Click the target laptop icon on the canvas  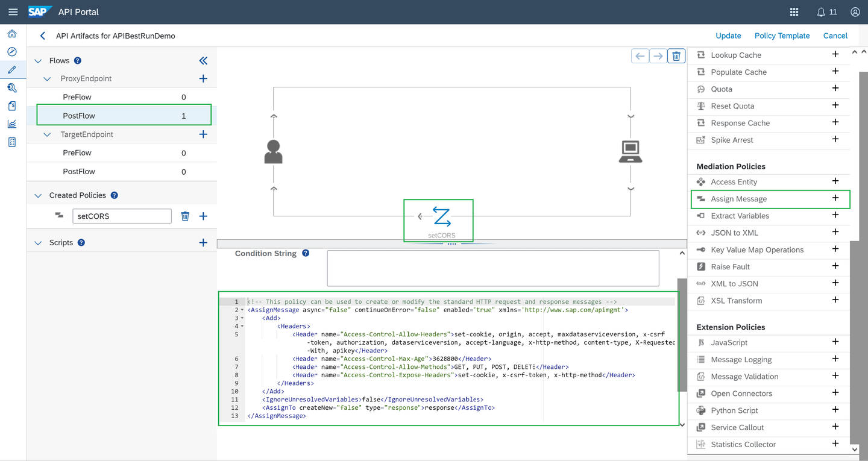point(631,151)
